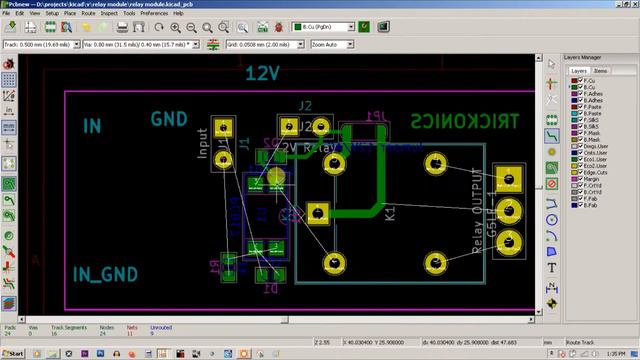640x360 pixels.
Task: Select the Layers tab
Action: click(579, 71)
